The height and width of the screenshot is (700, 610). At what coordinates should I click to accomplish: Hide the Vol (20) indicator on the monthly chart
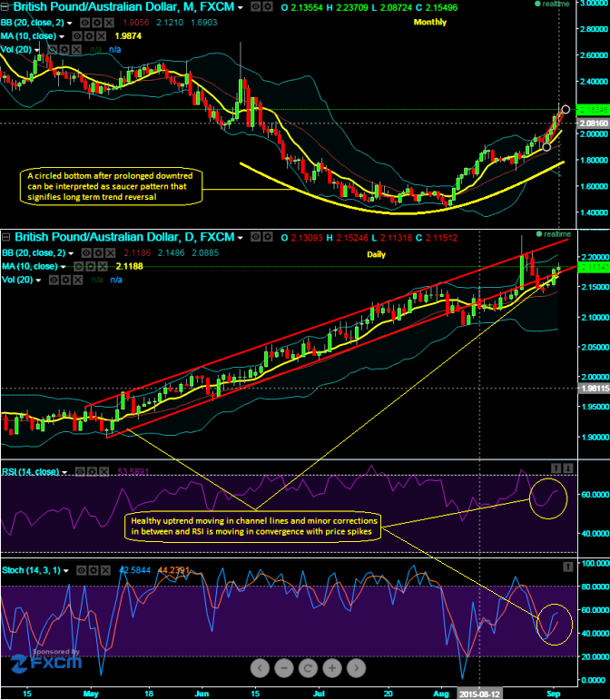(53, 50)
